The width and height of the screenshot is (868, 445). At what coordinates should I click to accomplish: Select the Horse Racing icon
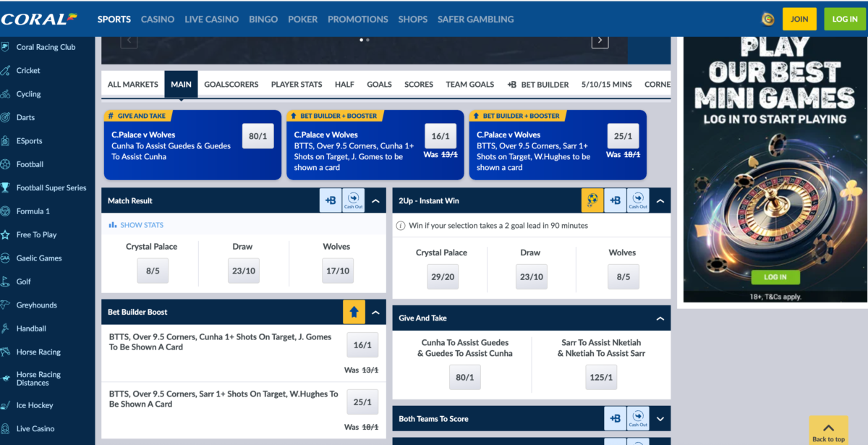(6, 352)
